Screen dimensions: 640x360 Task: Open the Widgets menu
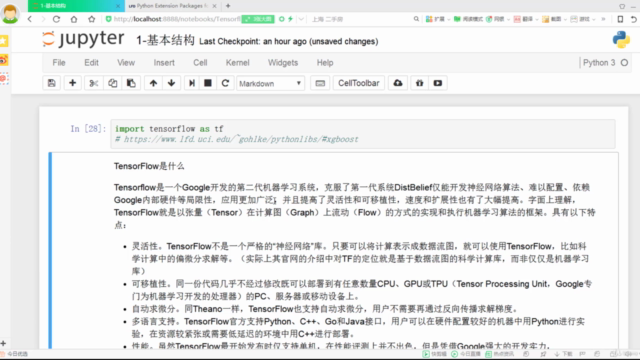click(283, 63)
